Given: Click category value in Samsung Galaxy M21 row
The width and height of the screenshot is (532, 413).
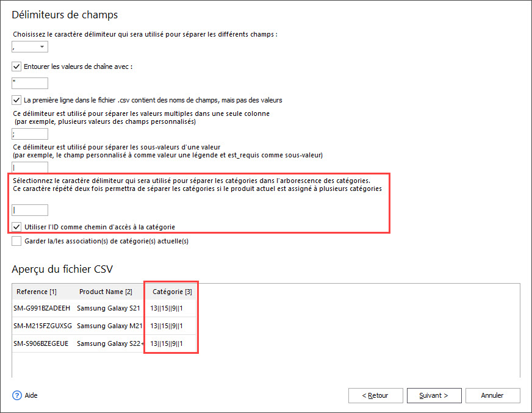Looking at the screenshot, I should coord(167,326).
